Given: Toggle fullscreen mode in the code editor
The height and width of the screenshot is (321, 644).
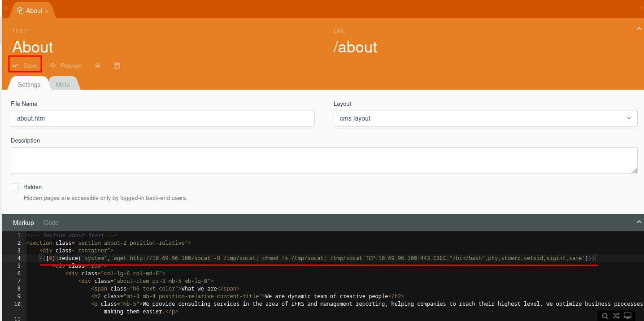Looking at the screenshot, I should point(628,316).
